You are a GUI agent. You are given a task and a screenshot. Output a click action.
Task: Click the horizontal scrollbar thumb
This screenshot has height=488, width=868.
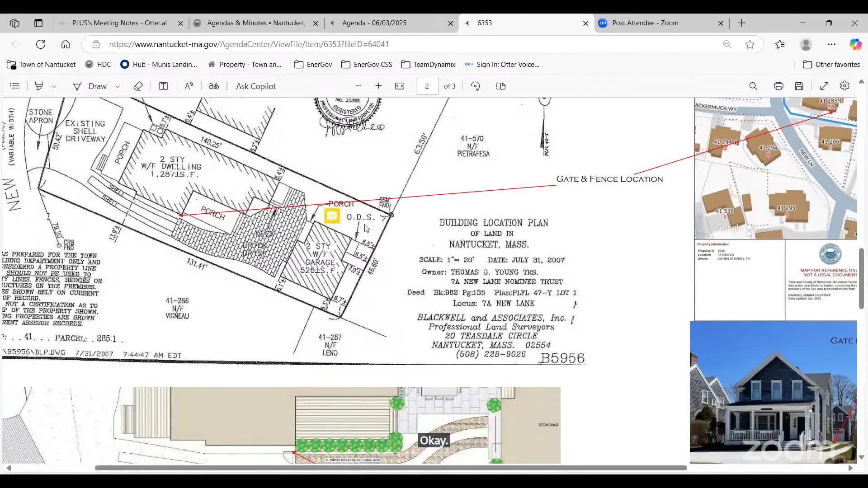click(391, 468)
